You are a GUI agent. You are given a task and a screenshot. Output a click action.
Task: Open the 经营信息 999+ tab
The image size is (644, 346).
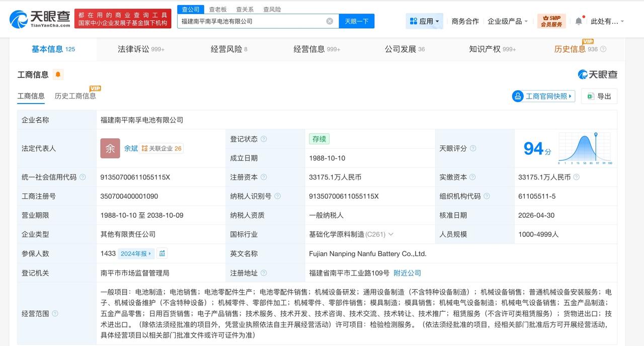317,49
